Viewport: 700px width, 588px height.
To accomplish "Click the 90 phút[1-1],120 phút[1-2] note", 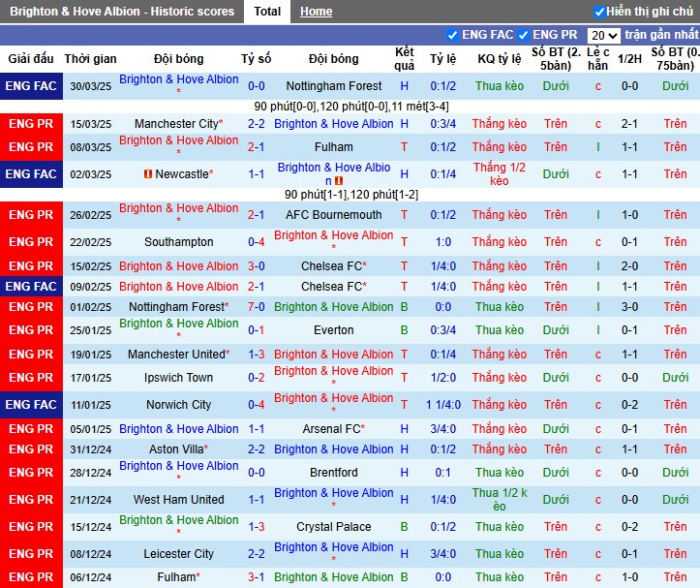I will (351, 195).
